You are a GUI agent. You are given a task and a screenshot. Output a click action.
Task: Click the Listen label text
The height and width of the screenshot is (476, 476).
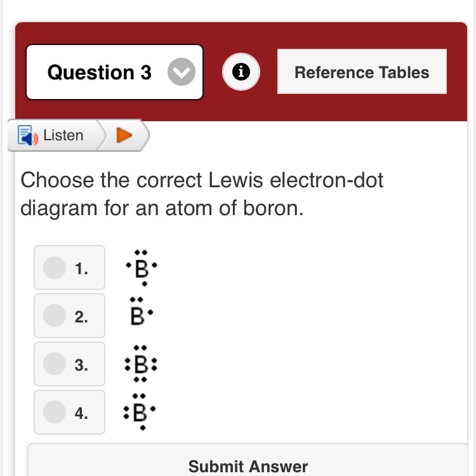pyautogui.click(x=63, y=135)
